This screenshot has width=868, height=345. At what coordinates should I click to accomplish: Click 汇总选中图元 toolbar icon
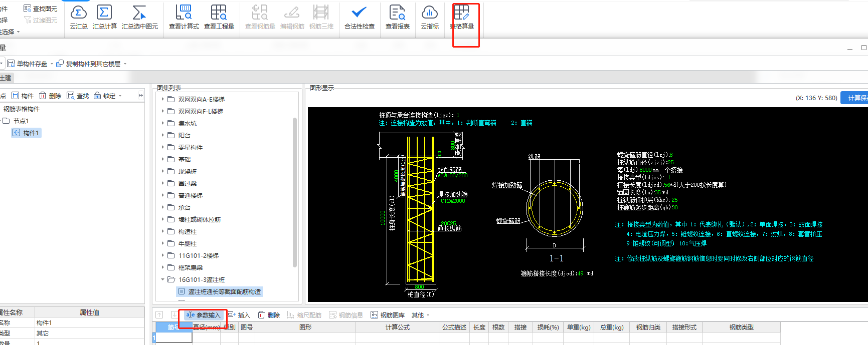point(139,17)
